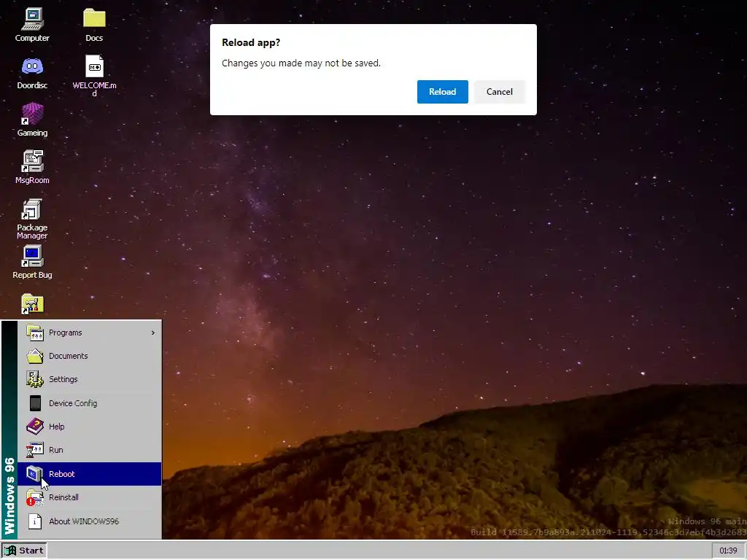Open the Report Bug icon
This screenshot has height=560, width=747.
pos(32,256)
